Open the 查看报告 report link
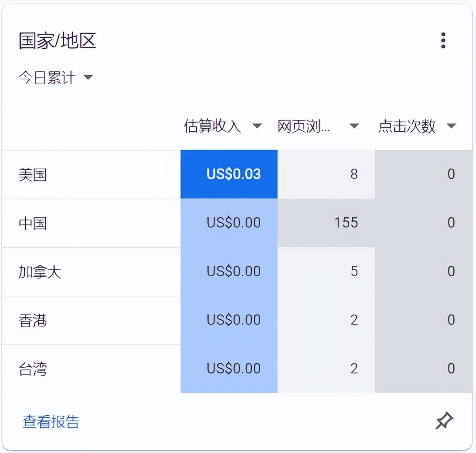The width and height of the screenshot is (476, 453). pos(51,422)
